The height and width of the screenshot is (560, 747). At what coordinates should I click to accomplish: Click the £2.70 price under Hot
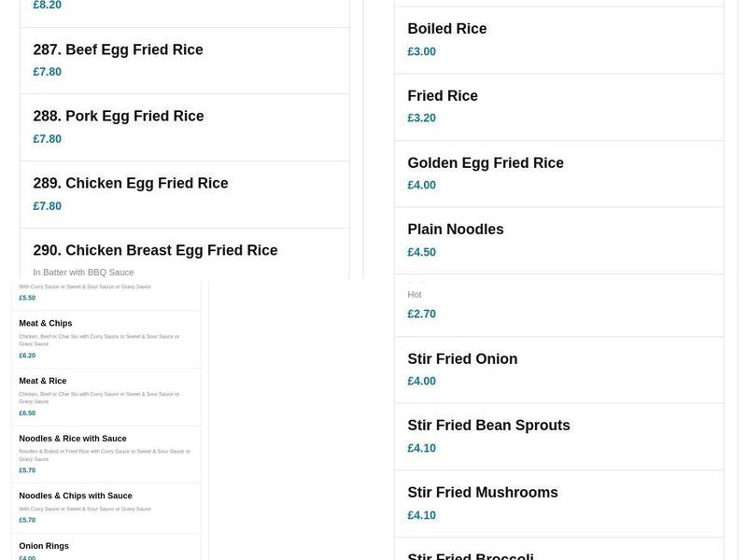pyautogui.click(x=421, y=314)
